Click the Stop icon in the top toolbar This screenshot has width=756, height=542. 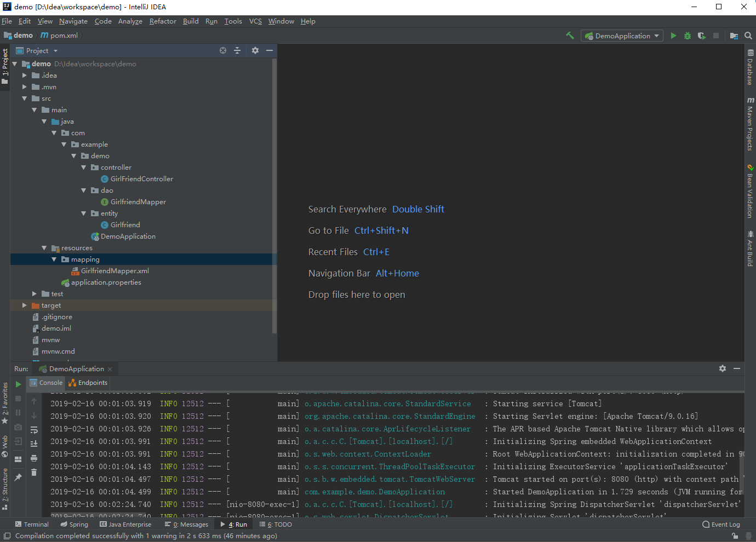(x=716, y=36)
